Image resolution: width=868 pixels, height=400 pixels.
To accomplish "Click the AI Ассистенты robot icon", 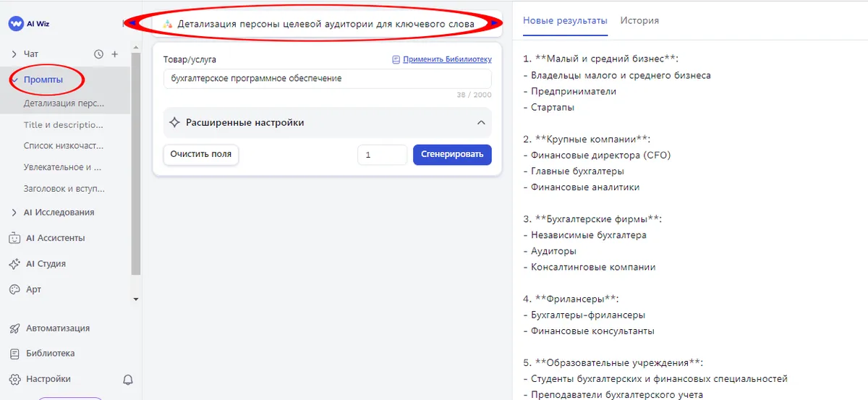I will pyautogui.click(x=14, y=238).
